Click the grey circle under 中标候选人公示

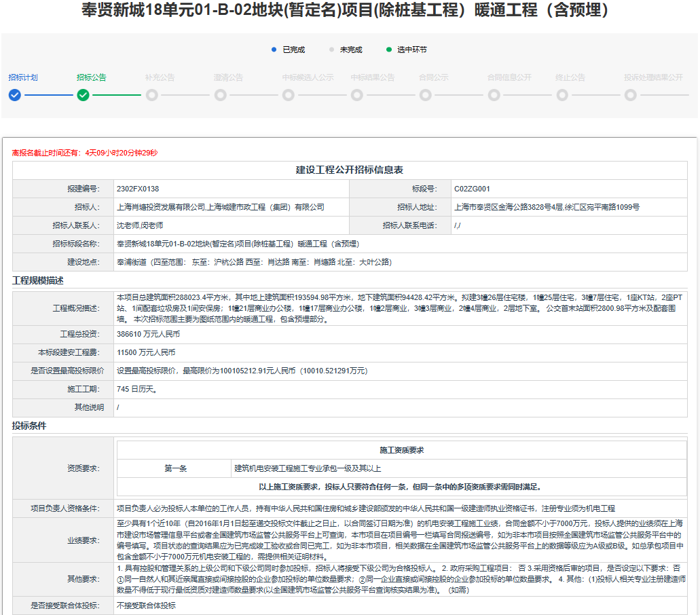(x=289, y=95)
